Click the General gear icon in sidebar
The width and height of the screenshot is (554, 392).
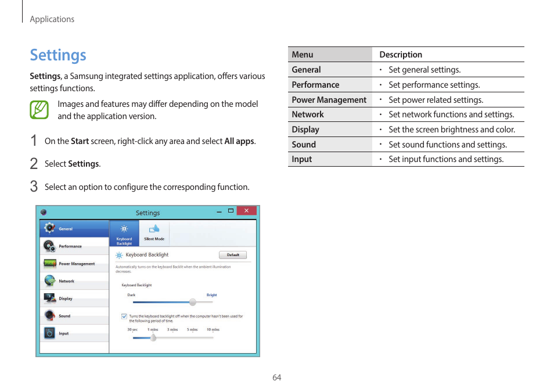tap(49, 228)
